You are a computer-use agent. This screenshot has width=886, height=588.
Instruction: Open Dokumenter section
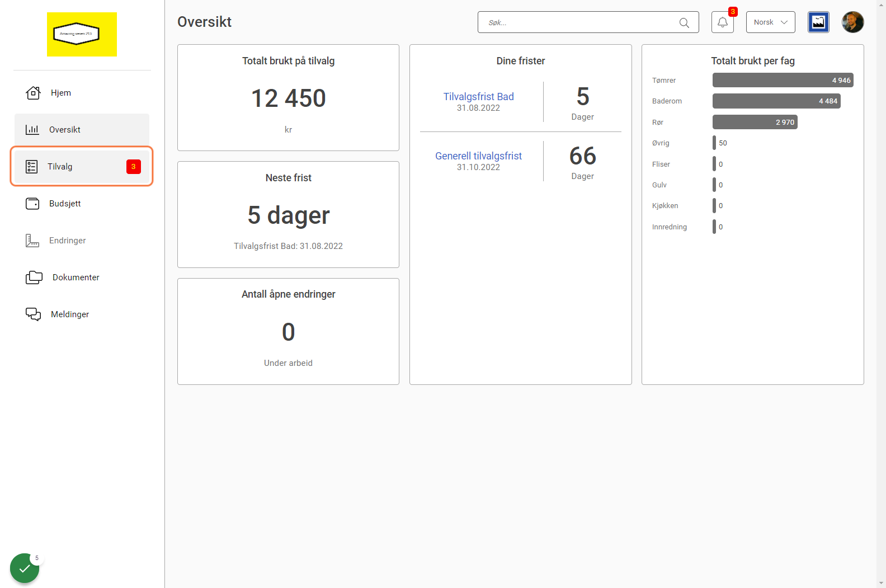(82, 277)
